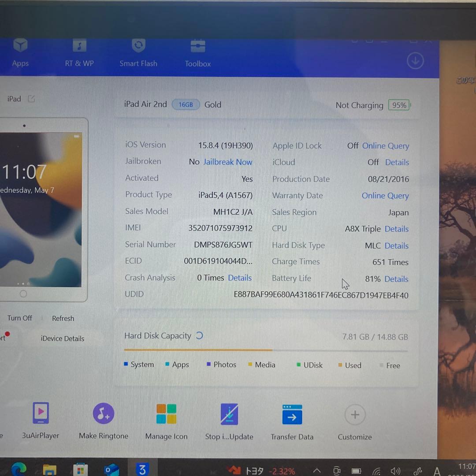This screenshot has width=476, height=476.
Task: Open the Smart Flash section
Action: point(138,53)
